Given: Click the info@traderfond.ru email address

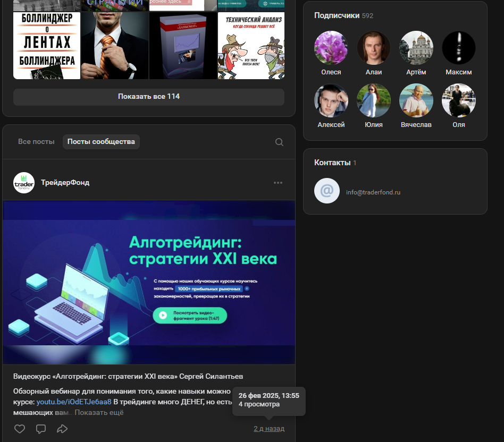Looking at the screenshot, I should 373,192.
